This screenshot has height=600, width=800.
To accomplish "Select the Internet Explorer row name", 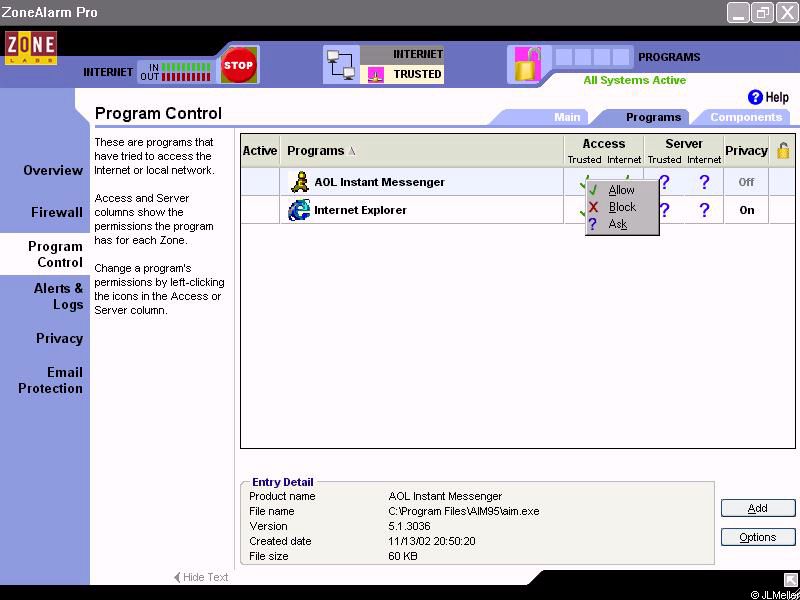I will pyautogui.click(x=360, y=210).
